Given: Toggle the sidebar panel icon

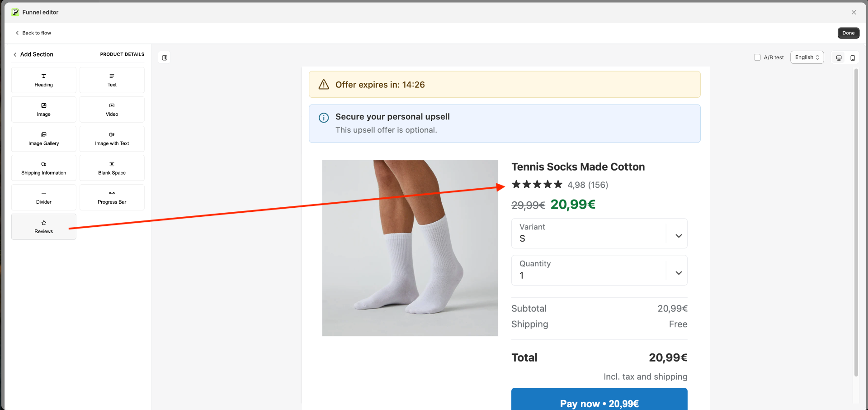Looking at the screenshot, I should click(165, 58).
